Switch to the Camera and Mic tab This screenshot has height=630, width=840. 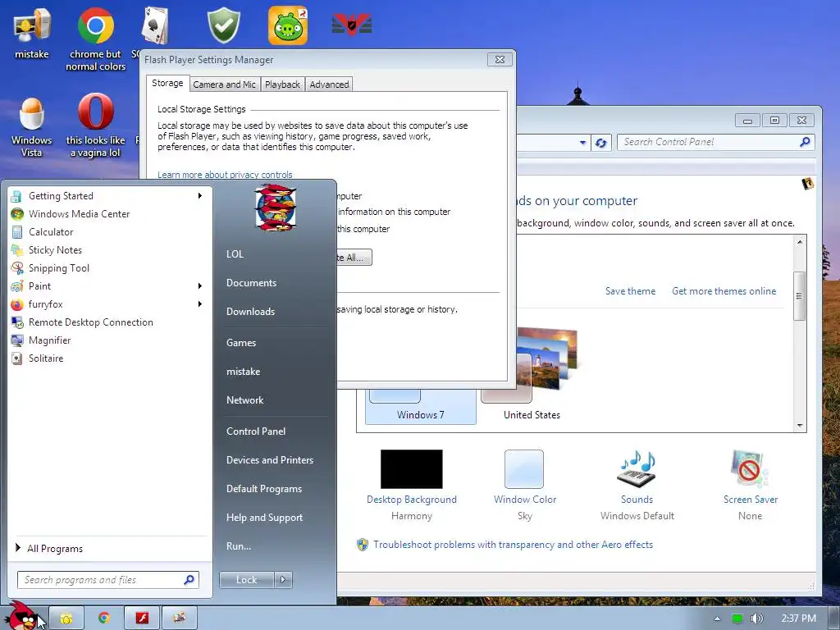(225, 84)
